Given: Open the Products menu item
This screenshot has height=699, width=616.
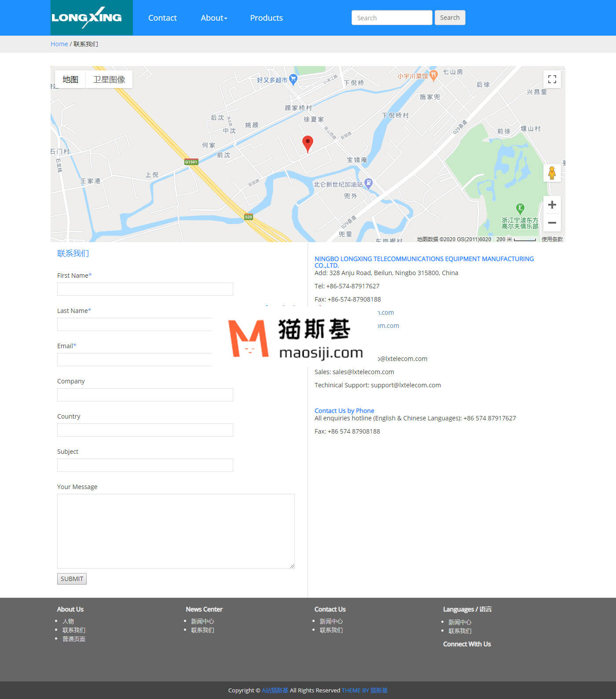Looking at the screenshot, I should point(266,18).
